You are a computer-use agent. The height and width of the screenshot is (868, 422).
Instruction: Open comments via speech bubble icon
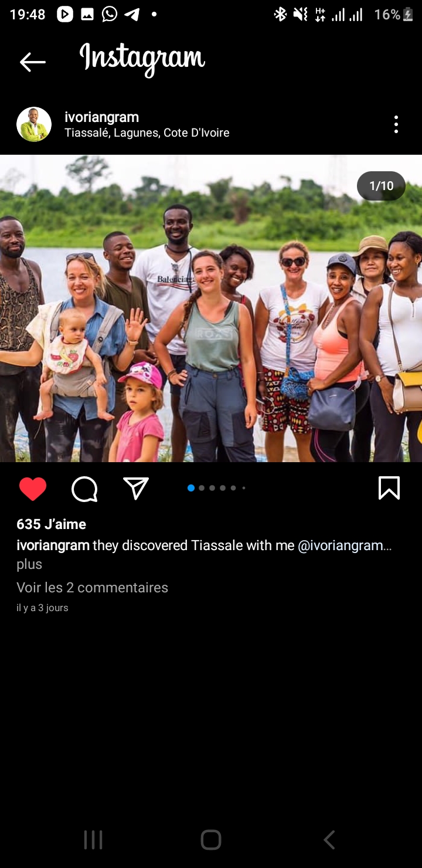(84, 489)
